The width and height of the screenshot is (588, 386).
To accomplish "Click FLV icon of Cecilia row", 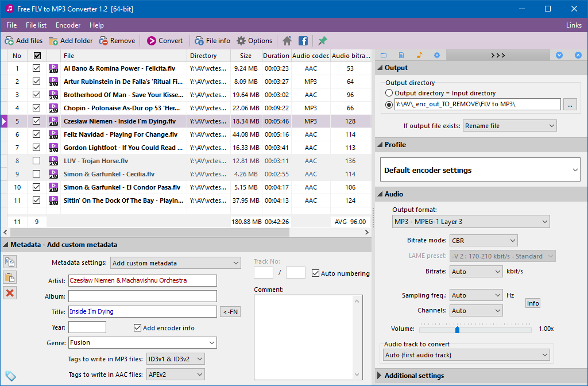I will [x=53, y=174].
